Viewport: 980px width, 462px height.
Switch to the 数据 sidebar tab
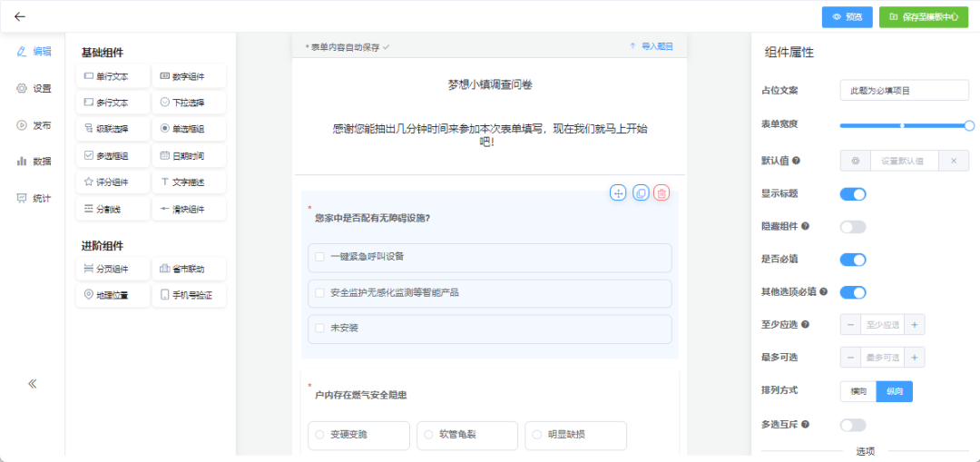[x=34, y=162]
